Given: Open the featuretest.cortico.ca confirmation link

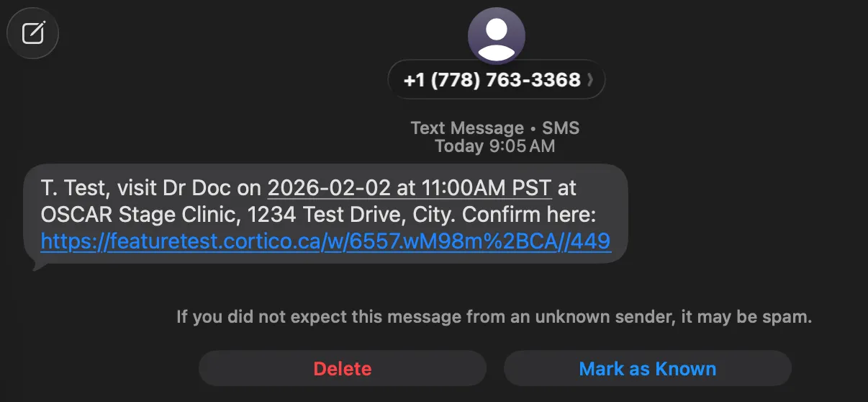Looking at the screenshot, I should coord(325,241).
